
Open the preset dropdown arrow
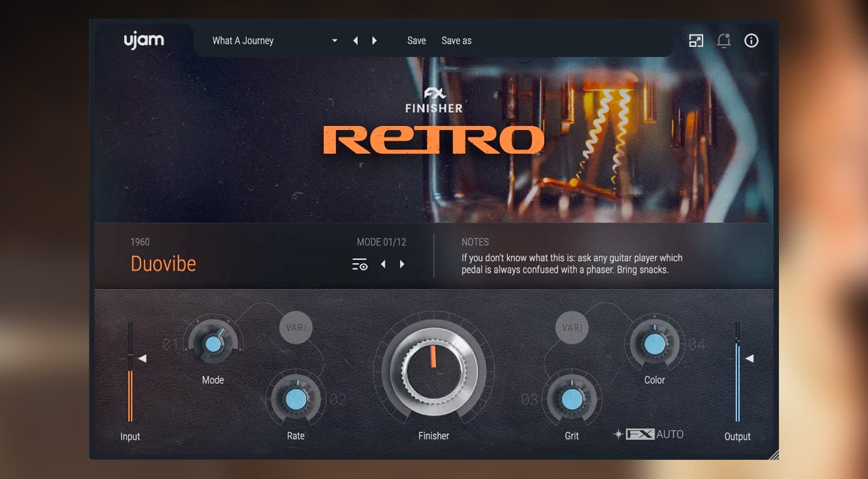pyautogui.click(x=335, y=41)
